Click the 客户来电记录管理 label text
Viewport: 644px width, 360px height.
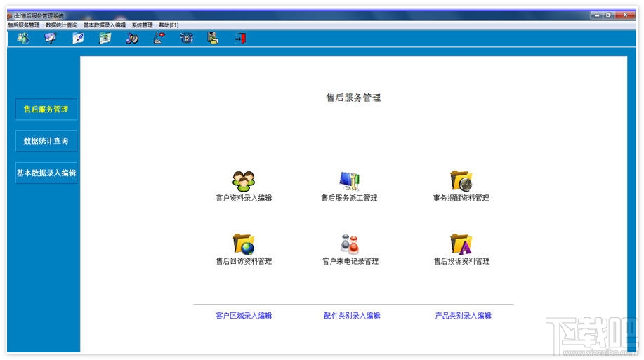[350, 261]
